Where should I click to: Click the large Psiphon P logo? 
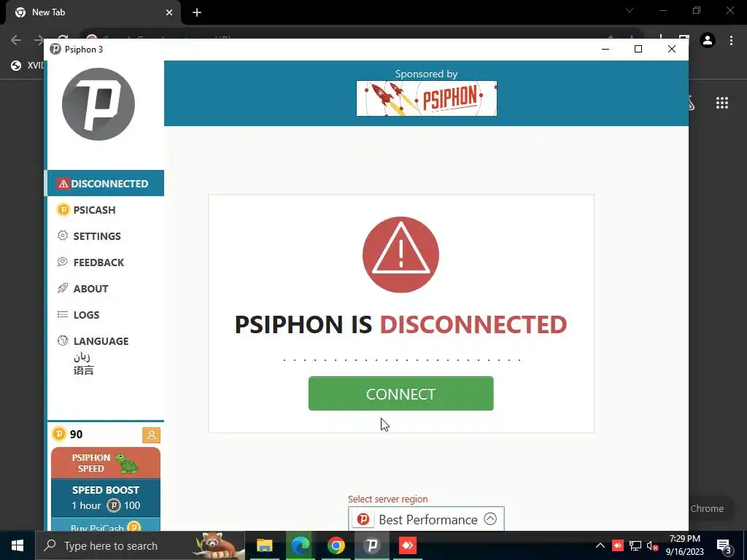click(98, 104)
